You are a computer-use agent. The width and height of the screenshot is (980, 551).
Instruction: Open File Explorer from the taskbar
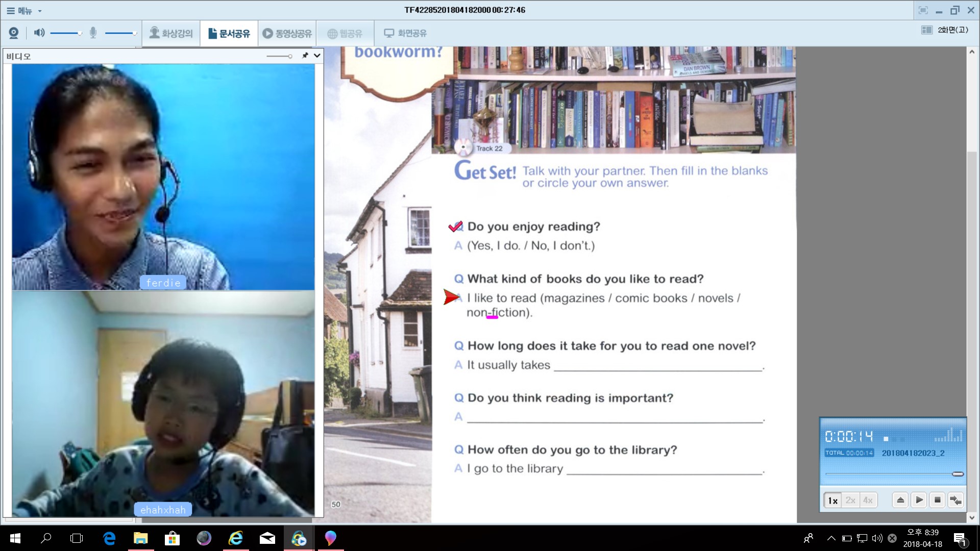click(140, 538)
